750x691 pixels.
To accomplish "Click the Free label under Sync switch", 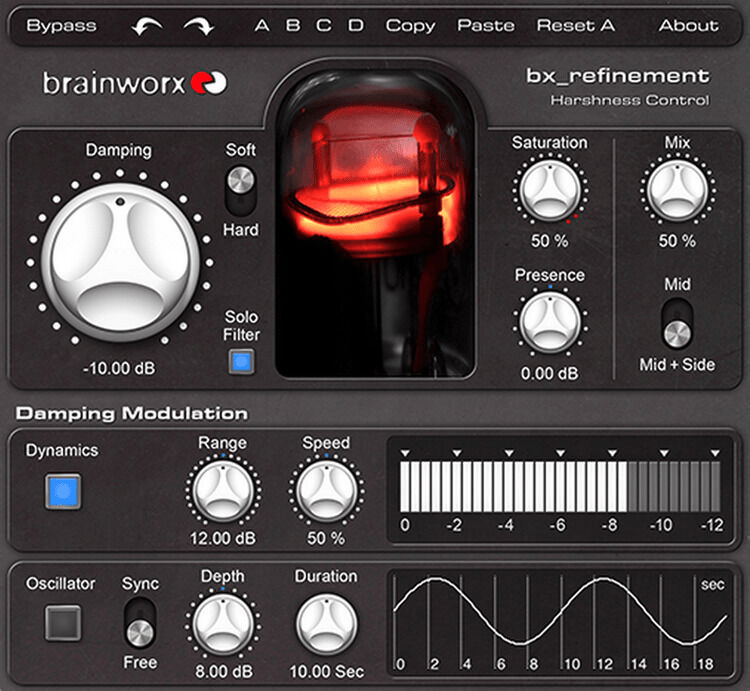I will 140,662.
